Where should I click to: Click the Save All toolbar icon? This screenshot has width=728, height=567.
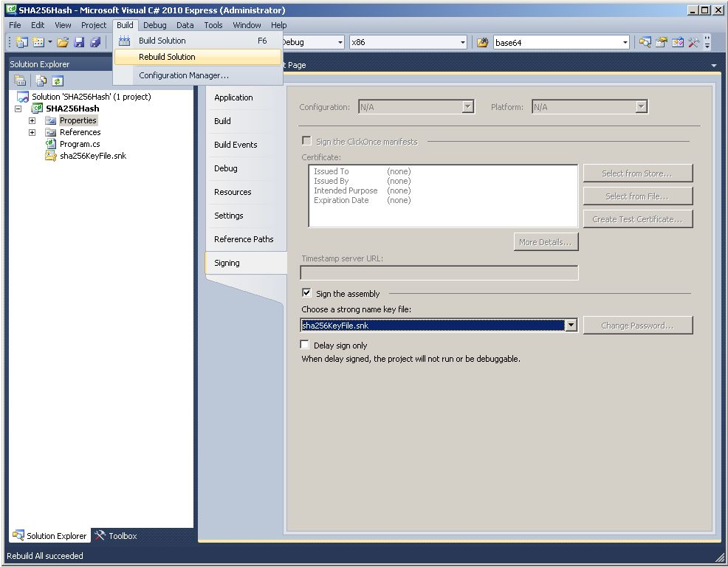(96, 42)
